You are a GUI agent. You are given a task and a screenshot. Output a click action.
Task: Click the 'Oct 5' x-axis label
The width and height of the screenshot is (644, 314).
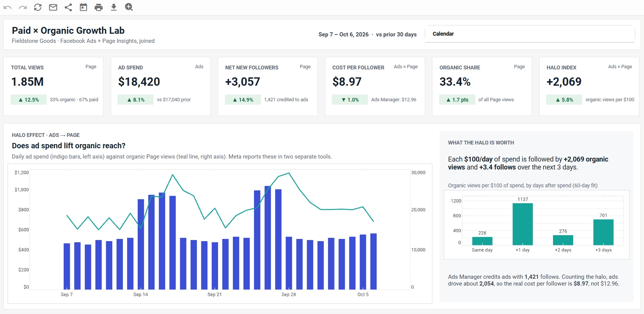tap(363, 295)
